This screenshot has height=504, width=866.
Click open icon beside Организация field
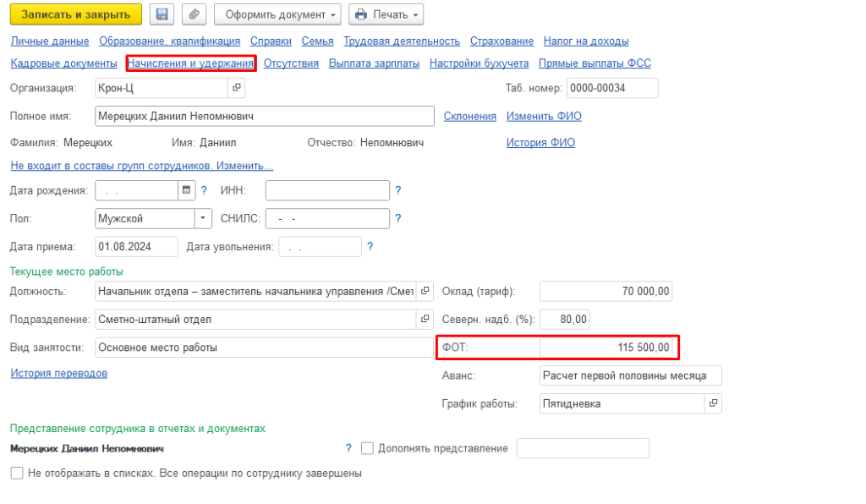[237, 88]
